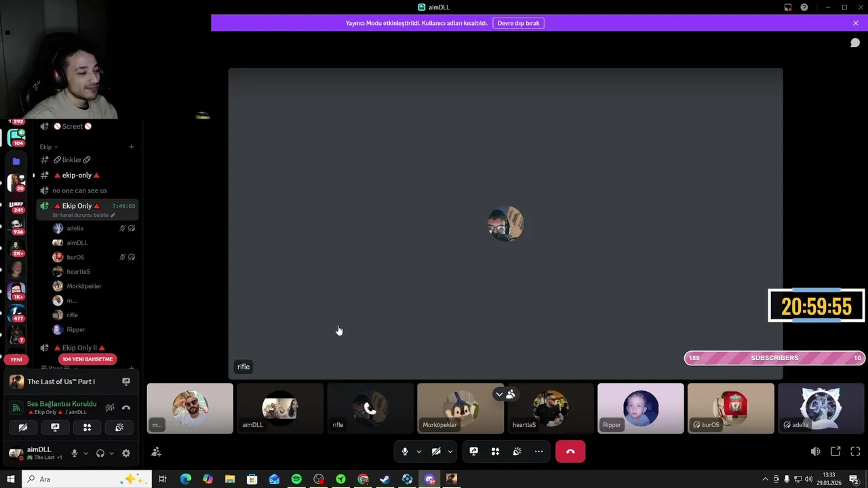Image resolution: width=868 pixels, height=488 pixels.
Task: Select burO5 participant tile
Action: tap(731, 408)
